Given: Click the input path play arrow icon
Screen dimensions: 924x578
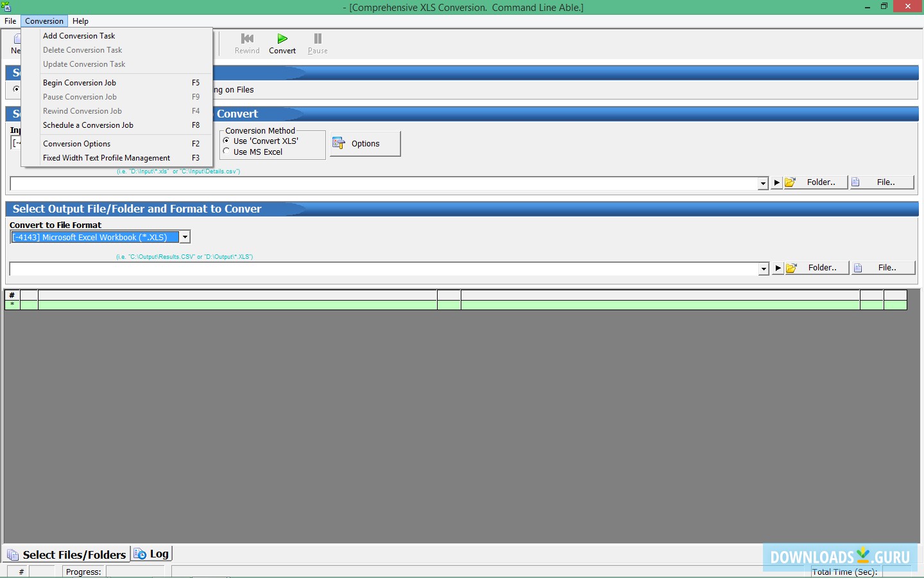Looking at the screenshot, I should pos(776,182).
